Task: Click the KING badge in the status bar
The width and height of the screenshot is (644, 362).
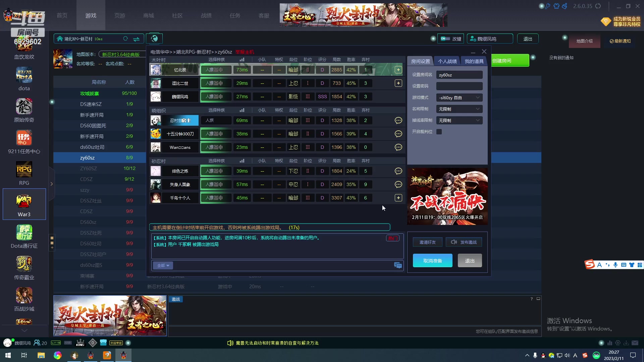Action: point(80,343)
